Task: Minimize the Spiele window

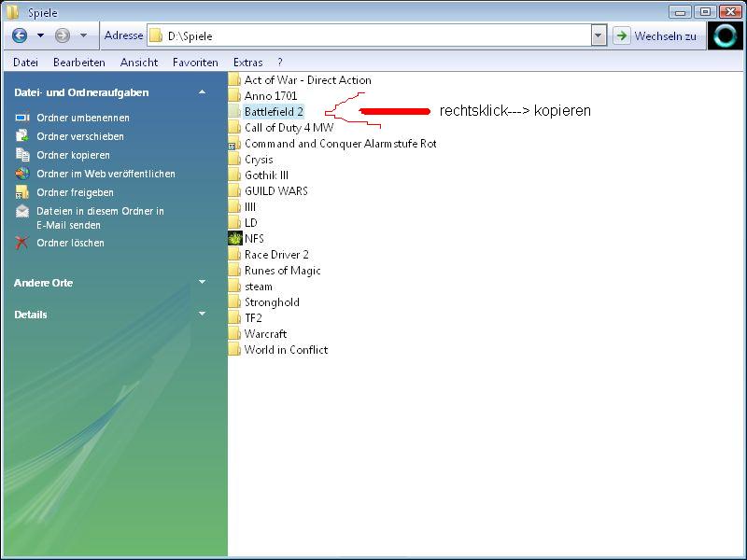Action: [x=680, y=11]
